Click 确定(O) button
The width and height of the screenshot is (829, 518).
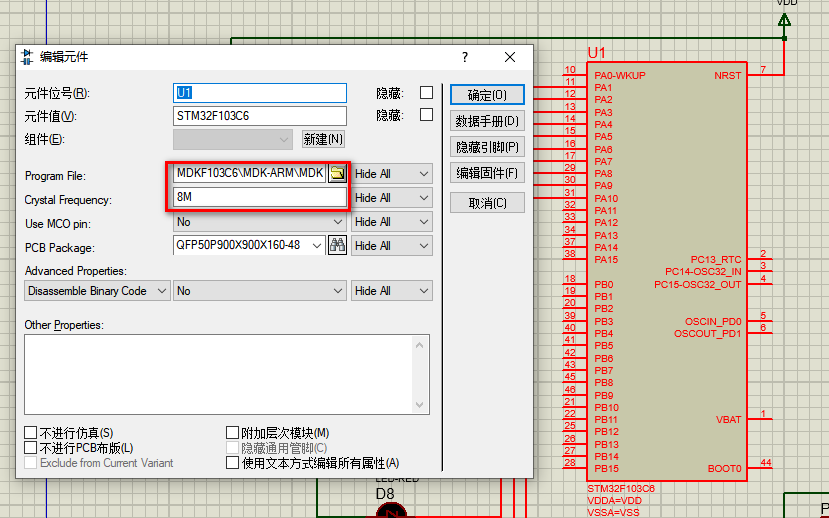(x=487, y=95)
